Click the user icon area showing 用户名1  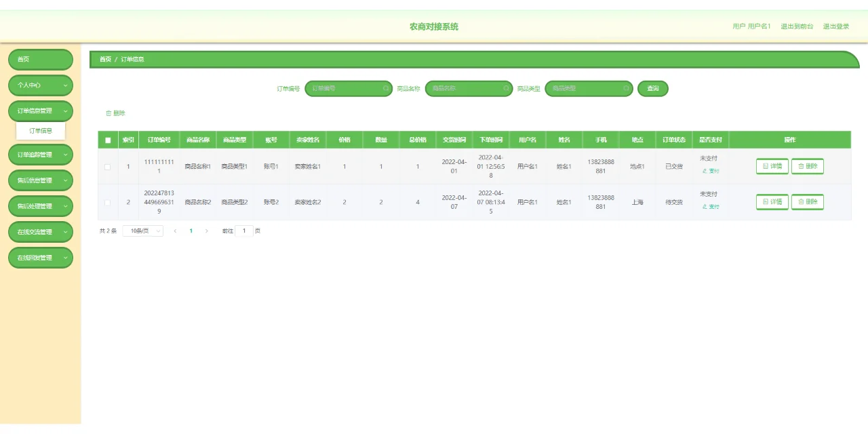(x=751, y=26)
